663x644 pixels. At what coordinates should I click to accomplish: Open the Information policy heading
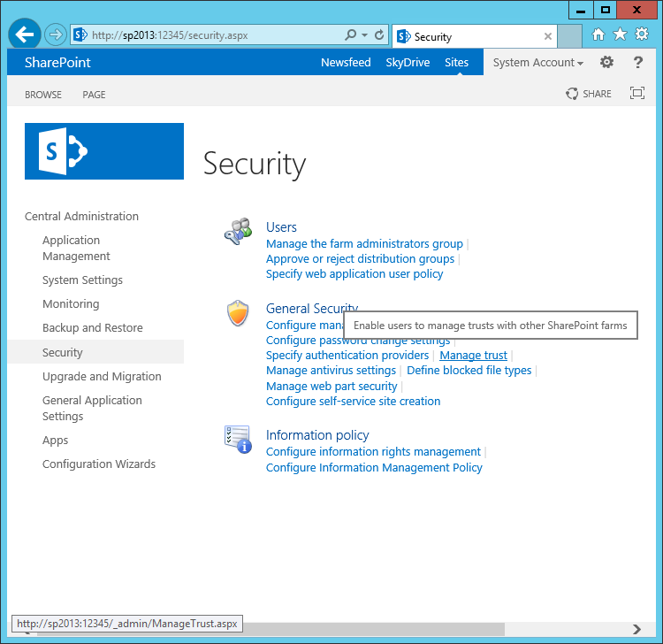(x=317, y=435)
